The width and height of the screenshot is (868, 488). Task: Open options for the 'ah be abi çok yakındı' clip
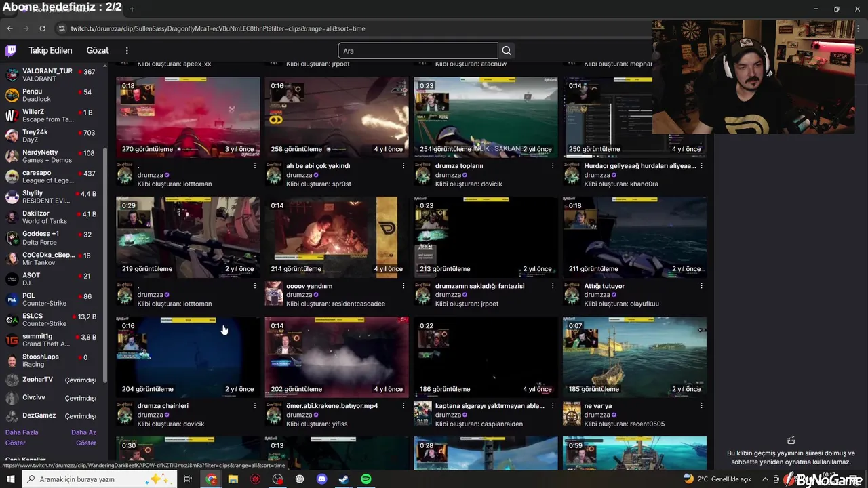pyautogui.click(x=403, y=166)
